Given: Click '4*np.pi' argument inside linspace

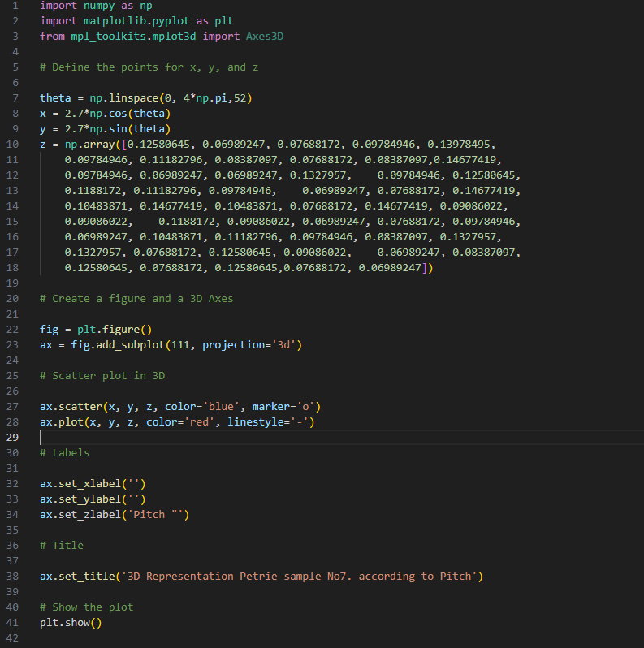Looking at the screenshot, I should coord(205,98).
